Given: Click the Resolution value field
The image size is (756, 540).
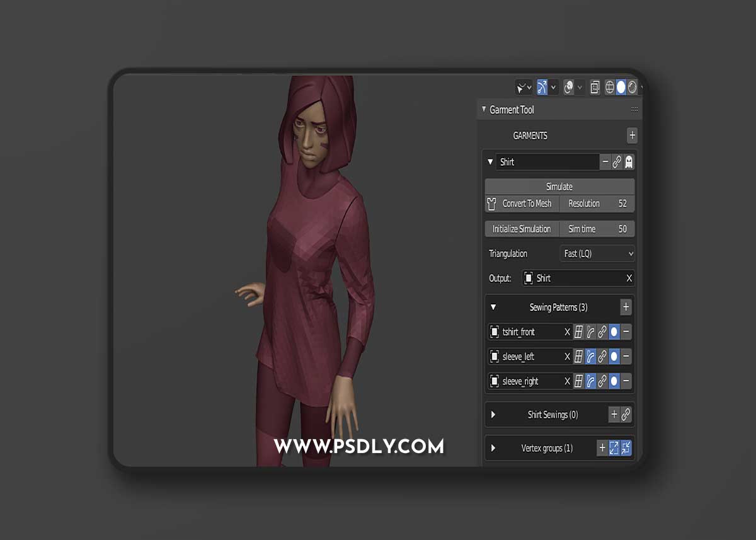Looking at the screenshot, I should pos(597,204).
